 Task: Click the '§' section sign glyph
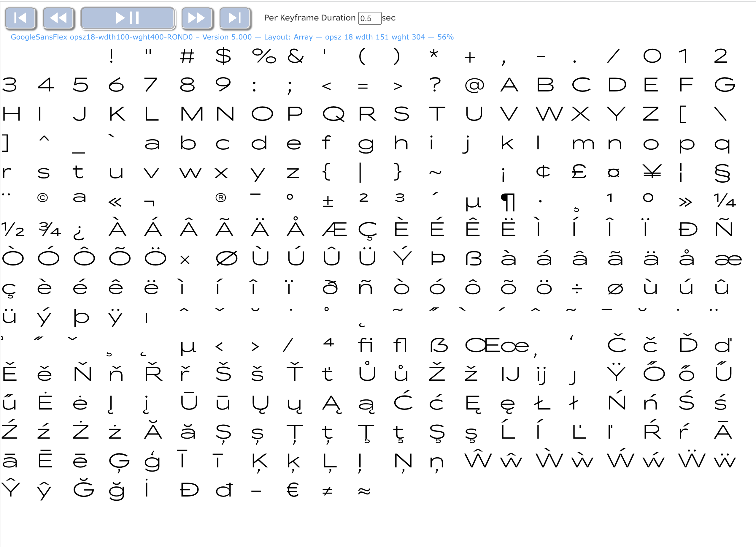point(722,173)
